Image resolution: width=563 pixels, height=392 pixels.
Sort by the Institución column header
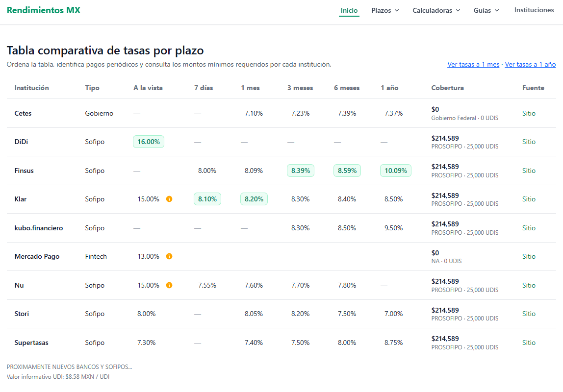pos(32,88)
